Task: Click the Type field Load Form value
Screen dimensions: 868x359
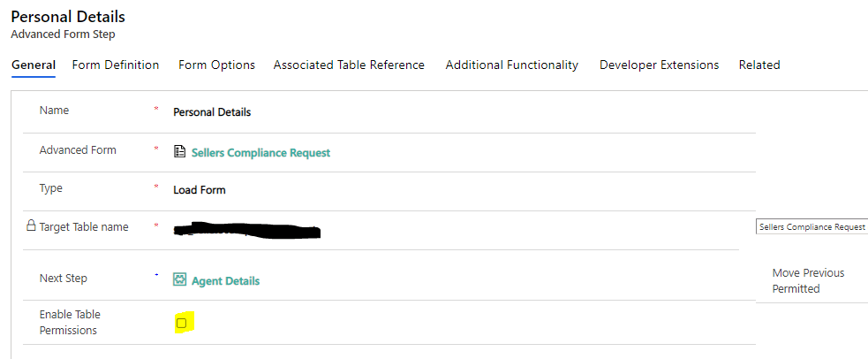Action: tap(200, 189)
